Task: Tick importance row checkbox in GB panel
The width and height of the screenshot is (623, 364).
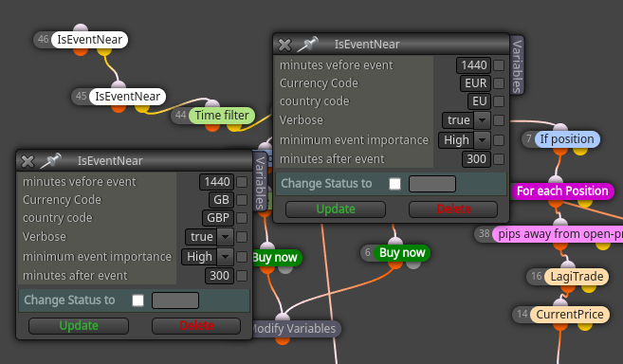Action: [x=242, y=256]
